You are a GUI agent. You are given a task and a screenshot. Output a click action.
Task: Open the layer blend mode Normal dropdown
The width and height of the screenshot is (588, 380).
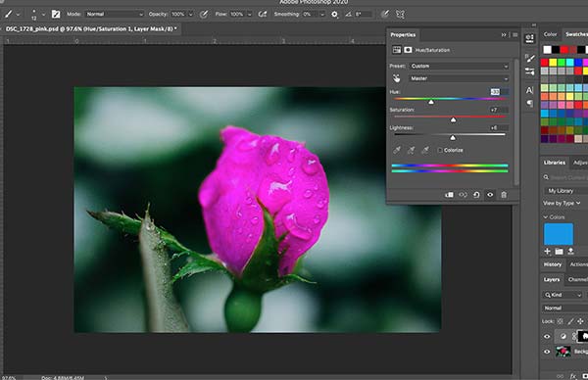pos(565,309)
